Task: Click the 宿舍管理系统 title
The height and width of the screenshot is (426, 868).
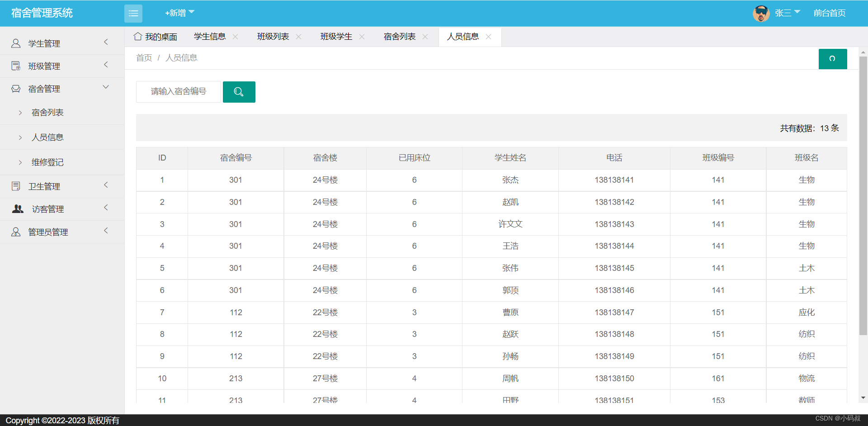Action: 42,13
